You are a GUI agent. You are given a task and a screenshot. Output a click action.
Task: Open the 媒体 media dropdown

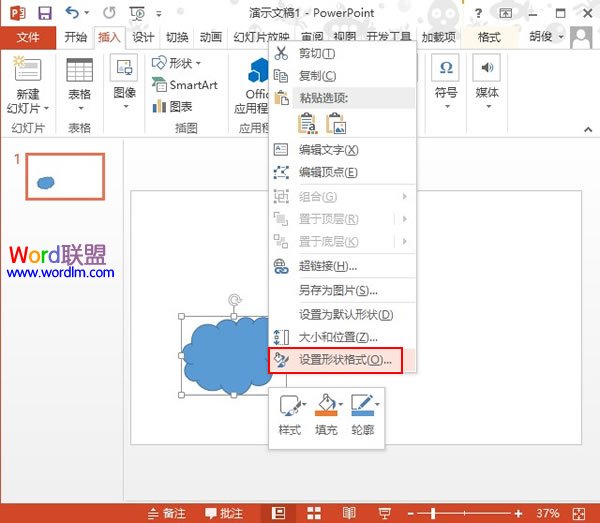[x=487, y=81]
